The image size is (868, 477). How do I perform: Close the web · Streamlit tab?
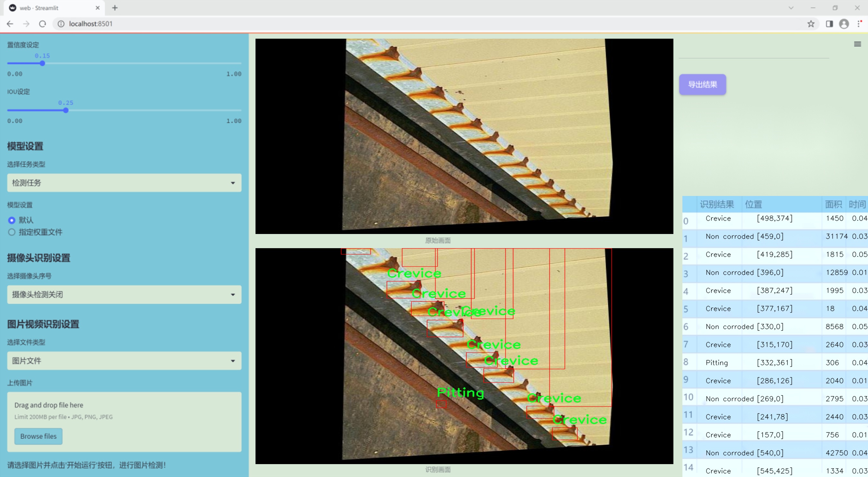pos(98,8)
